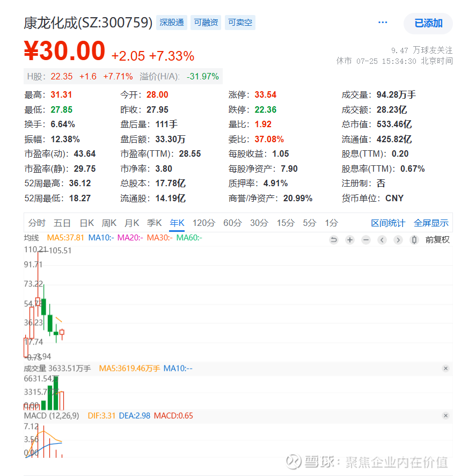Screen dimensions: 461x476
Task: Choose the 1分 interval tab
Action: [332, 223]
